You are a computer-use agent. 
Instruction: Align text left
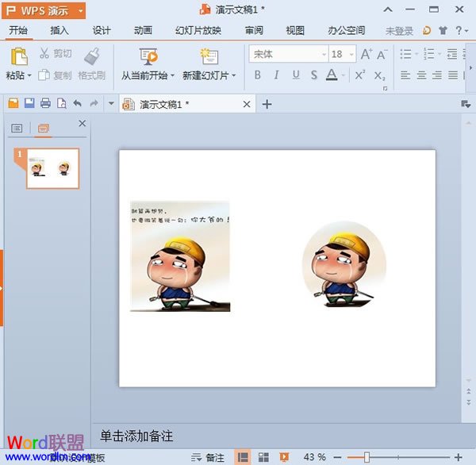pos(405,75)
